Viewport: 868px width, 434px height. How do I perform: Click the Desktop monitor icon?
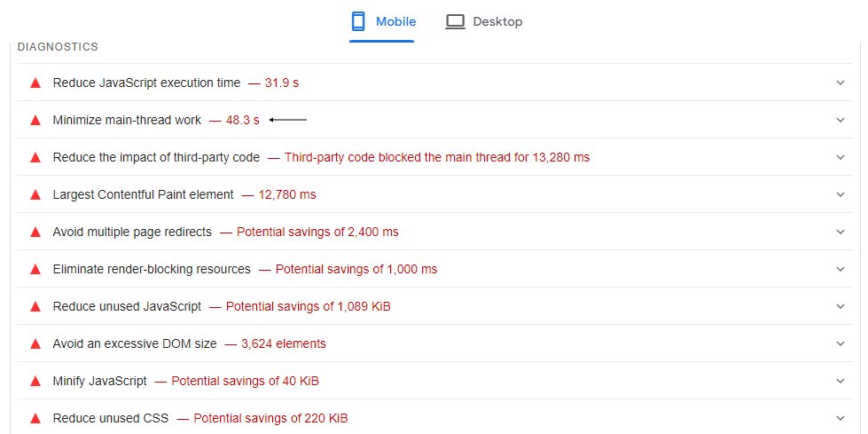click(x=455, y=21)
